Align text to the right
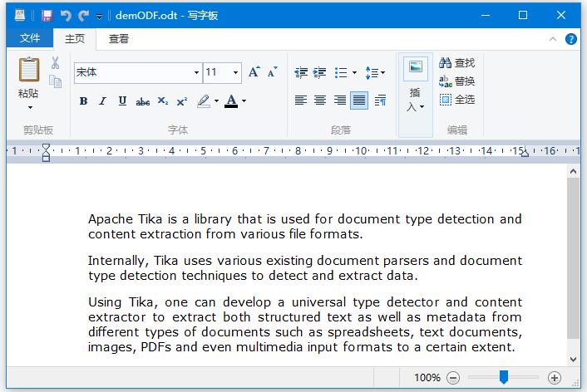Screen dimensions: 587x392 pyautogui.click(x=340, y=100)
